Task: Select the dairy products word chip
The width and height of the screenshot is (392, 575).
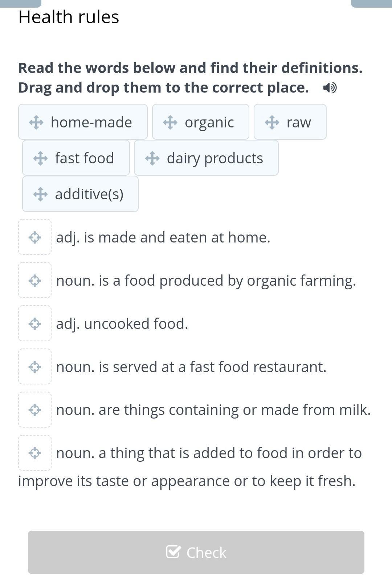Action: [x=206, y=158]
